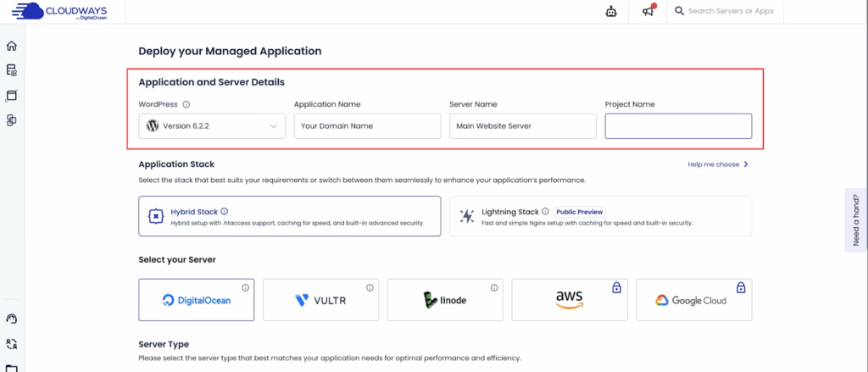Select the Lightning Stack option
Screen dimensions: 868x372
pyautogui.click(x=601, y=216)
